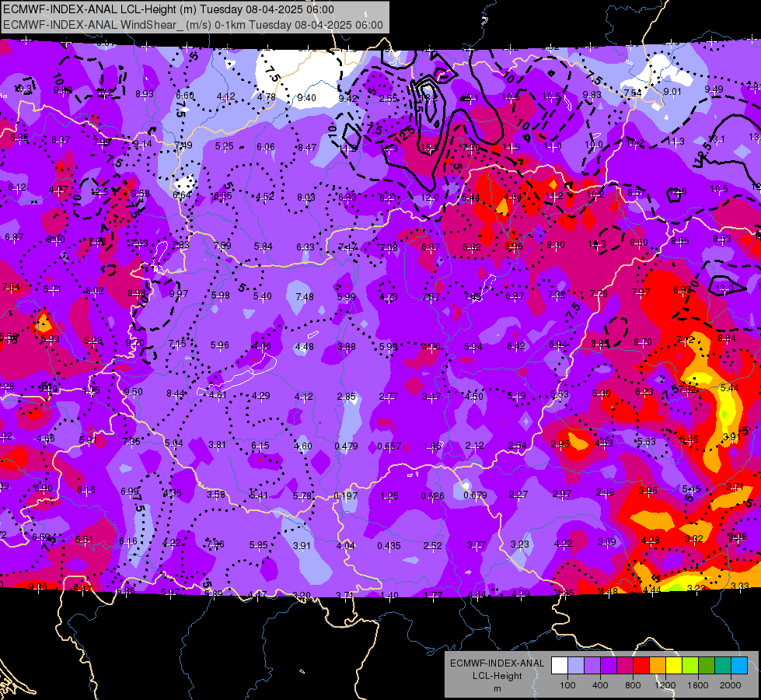This screenshot has height=700, width=761.
Task: Click the grid value 1.25
Action: tap(389, 496)
